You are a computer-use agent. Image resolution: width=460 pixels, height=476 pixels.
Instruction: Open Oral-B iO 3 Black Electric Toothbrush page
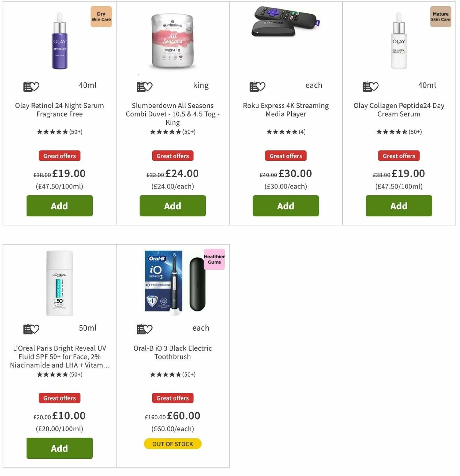click(172, 352)
